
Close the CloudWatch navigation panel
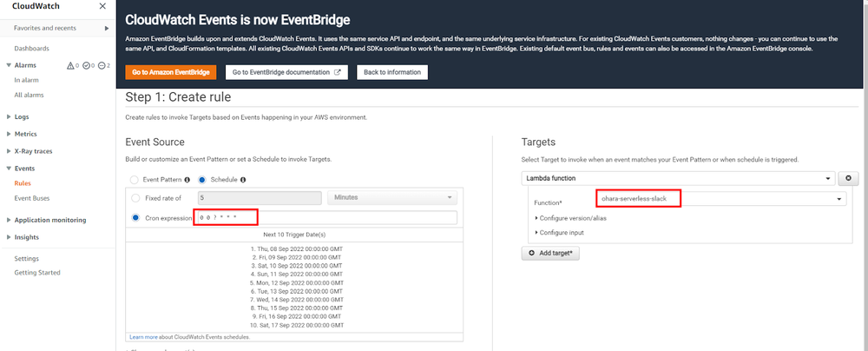pos(104,7)
